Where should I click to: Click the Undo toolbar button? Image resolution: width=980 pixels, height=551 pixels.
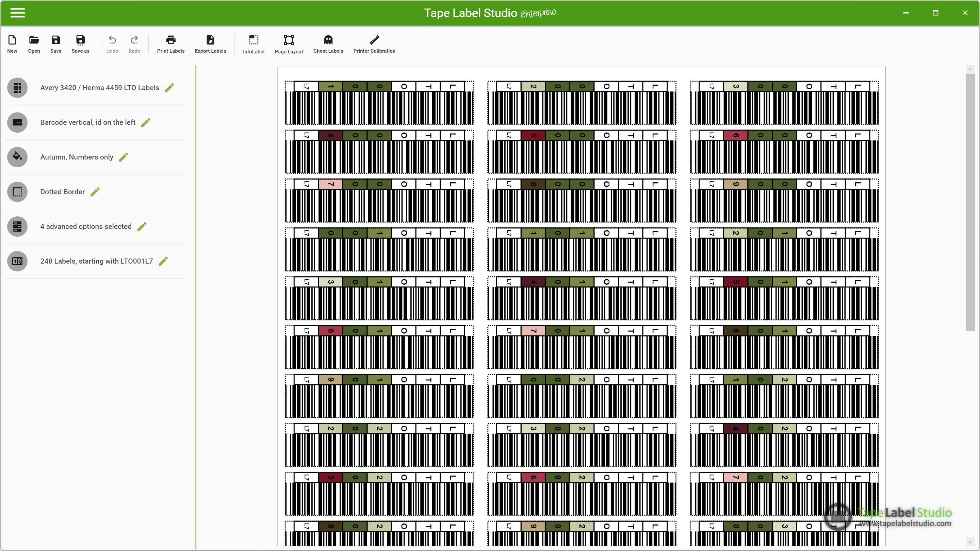pyautogui.click(x=112, y=44)
